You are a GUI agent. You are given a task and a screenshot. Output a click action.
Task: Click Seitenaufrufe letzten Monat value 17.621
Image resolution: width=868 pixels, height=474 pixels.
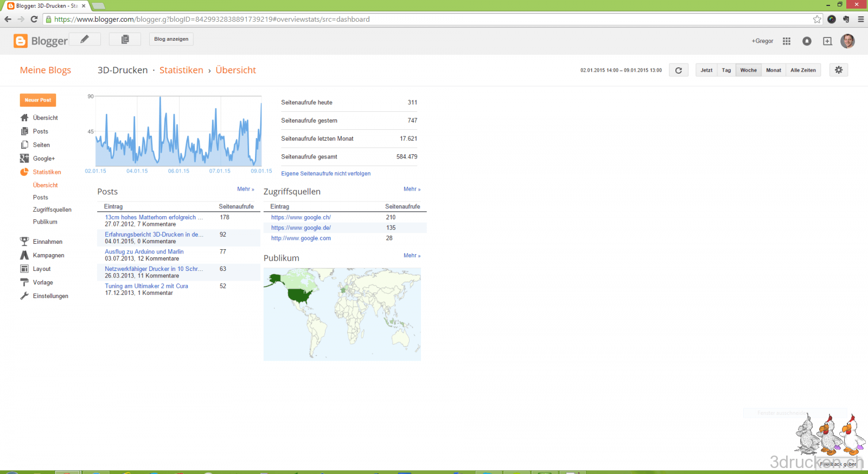point(409,139)
